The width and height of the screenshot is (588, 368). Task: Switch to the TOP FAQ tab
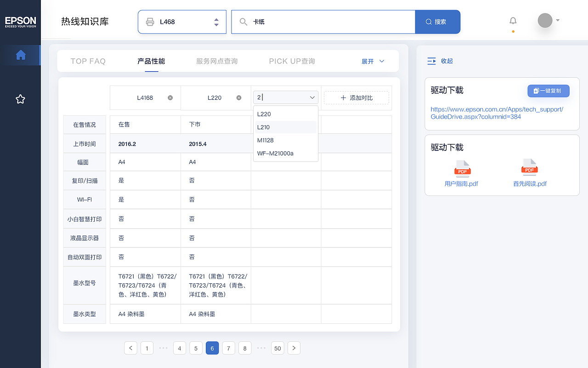click(x=88, y=61)
